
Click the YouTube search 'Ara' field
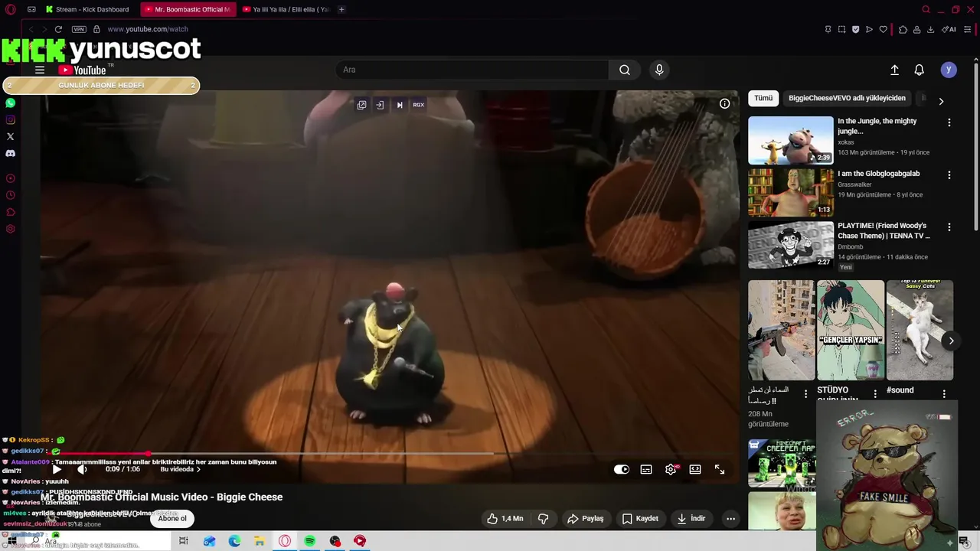pyautogui.click(x=472, y=70)
